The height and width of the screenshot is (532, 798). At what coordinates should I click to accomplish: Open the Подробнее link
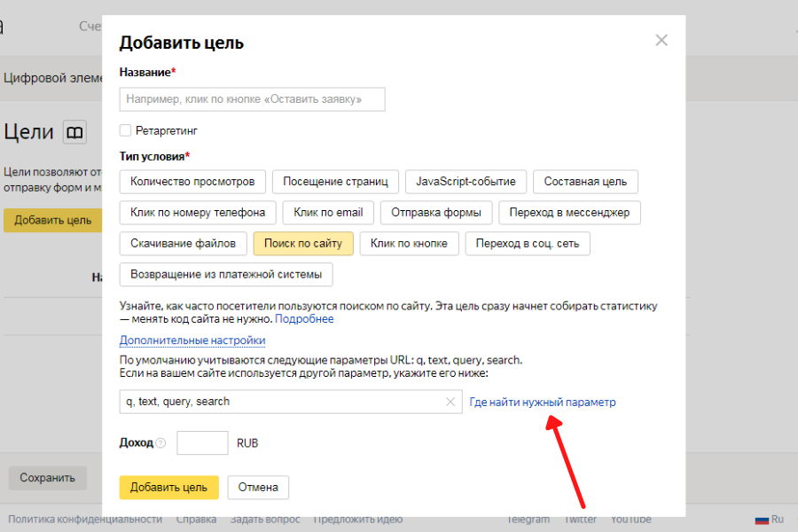point(304,319)
